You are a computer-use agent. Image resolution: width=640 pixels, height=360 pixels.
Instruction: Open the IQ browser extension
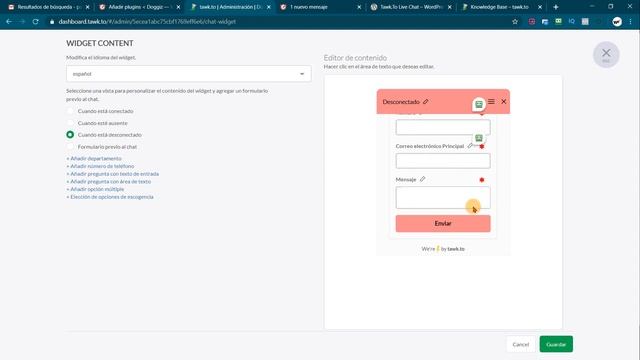point(571,21)
